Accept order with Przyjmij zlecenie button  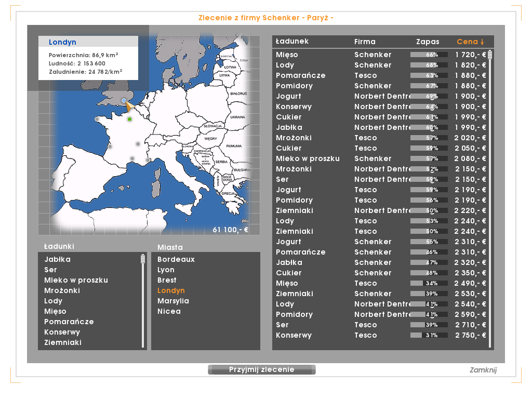pos(262,369)
